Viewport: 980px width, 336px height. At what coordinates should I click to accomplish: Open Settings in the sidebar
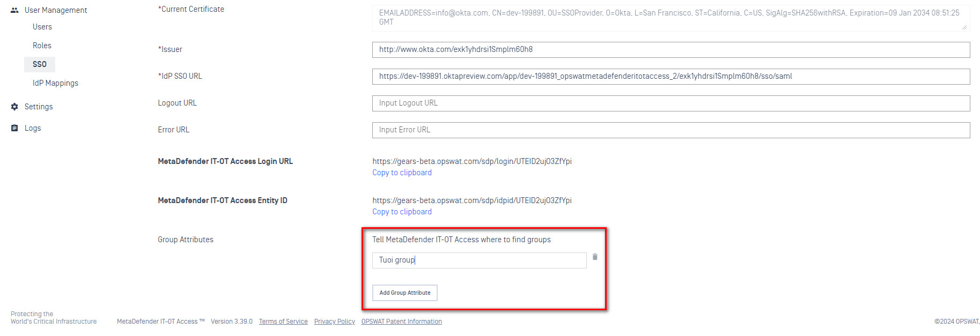click(39, 107)
